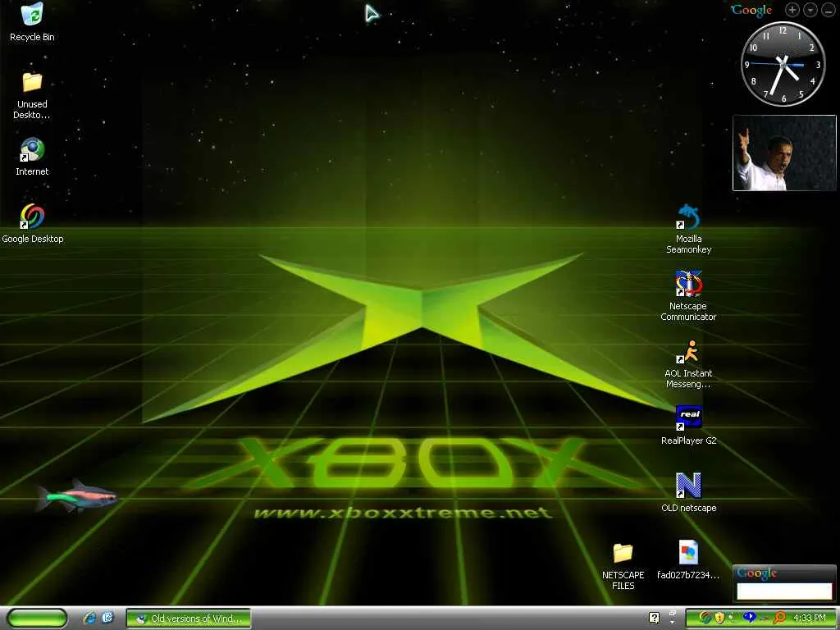Select the fad027b7234 file icon
Screen dimensions: 840x630
[688, 560]
